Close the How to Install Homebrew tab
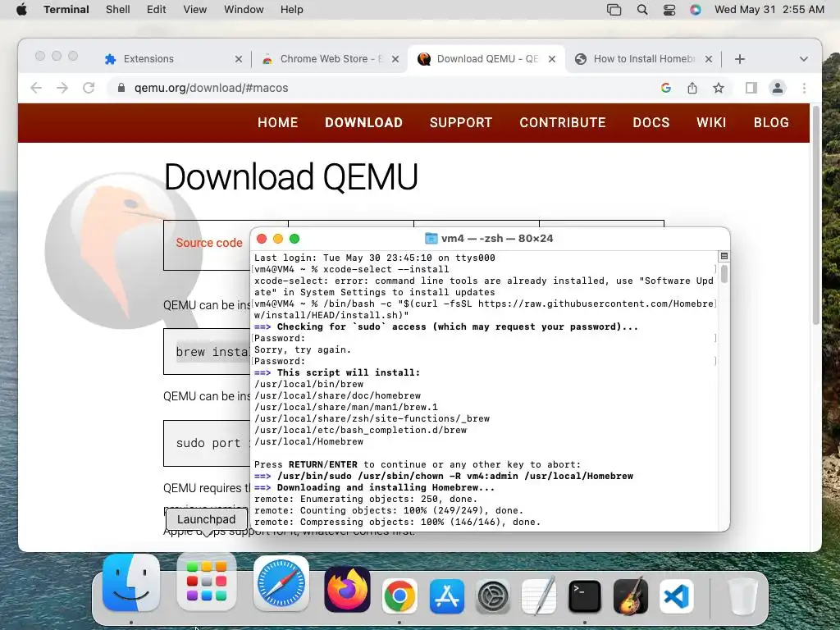This screenshot has height=630, width=840. 709,59
